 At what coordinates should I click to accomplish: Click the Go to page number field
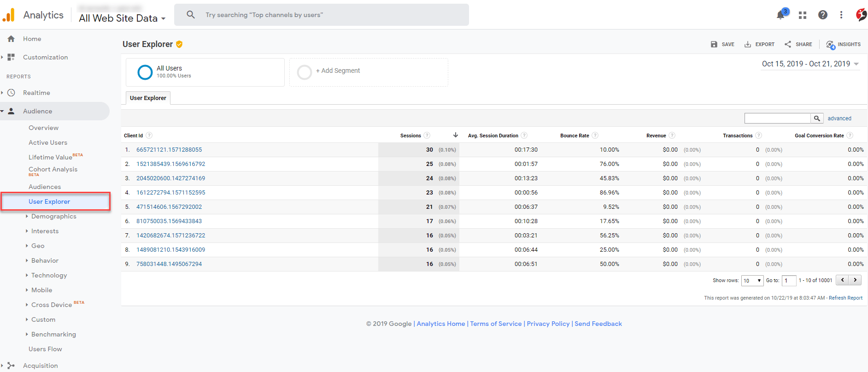tap(789, 281)
